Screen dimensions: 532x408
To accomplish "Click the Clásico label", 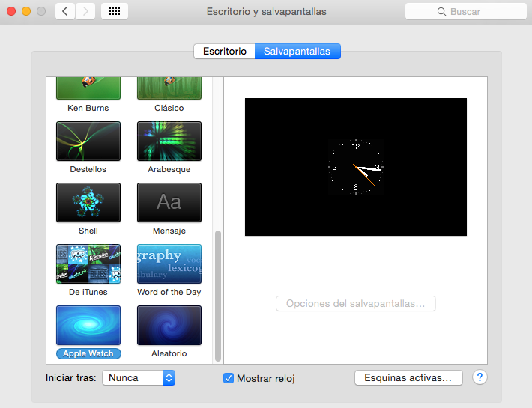I will pos(169,108).
